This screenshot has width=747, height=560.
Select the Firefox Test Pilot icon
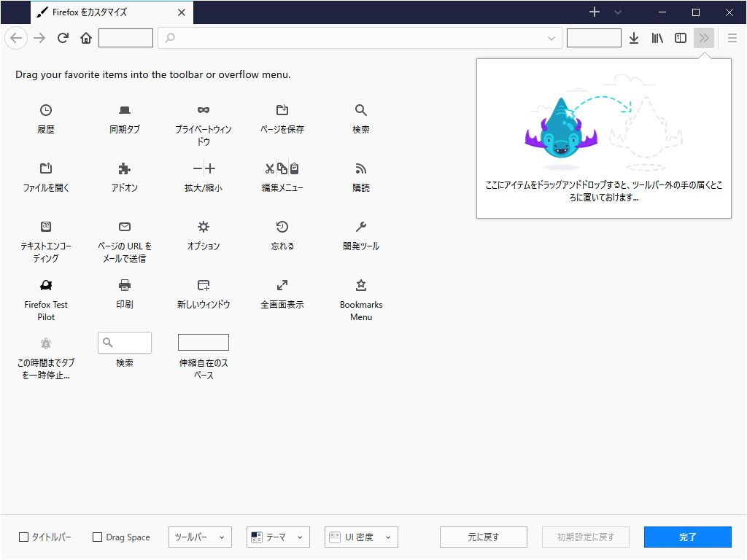point(46,285)
